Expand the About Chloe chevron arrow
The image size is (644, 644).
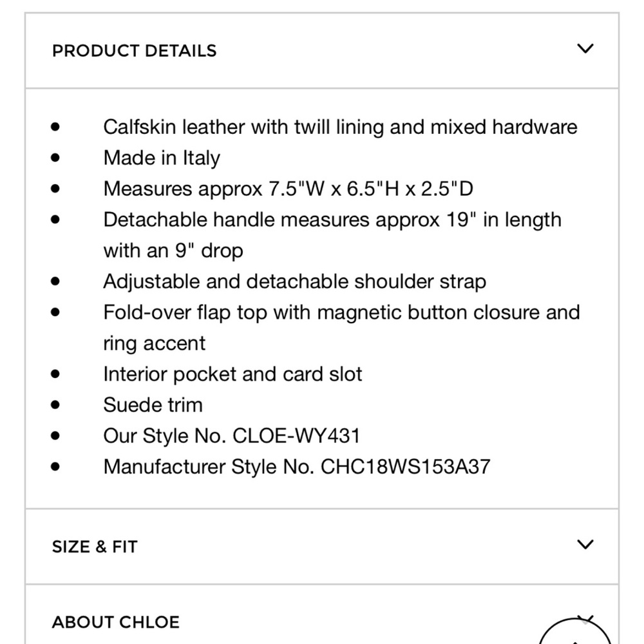click(585, 618)
